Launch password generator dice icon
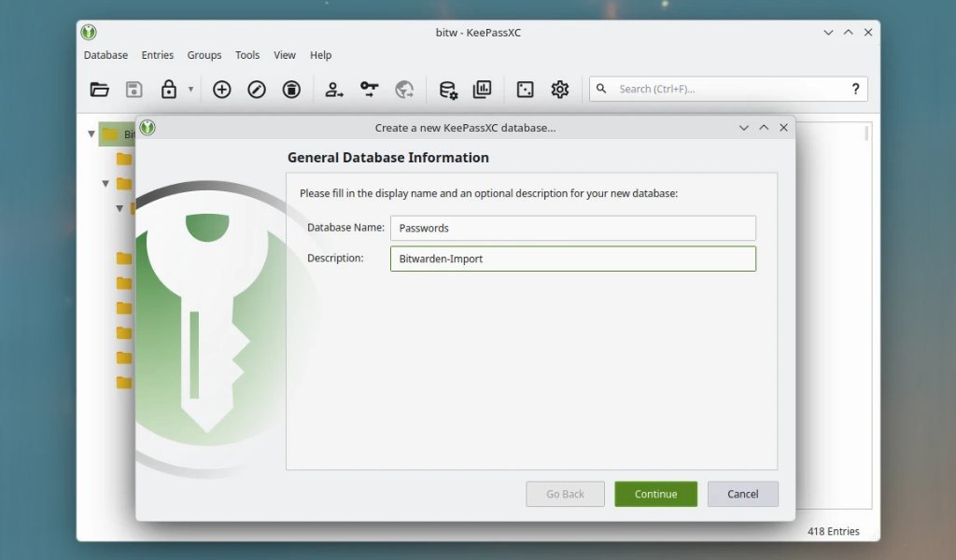The image size is (956, 560). pos(525,90)
